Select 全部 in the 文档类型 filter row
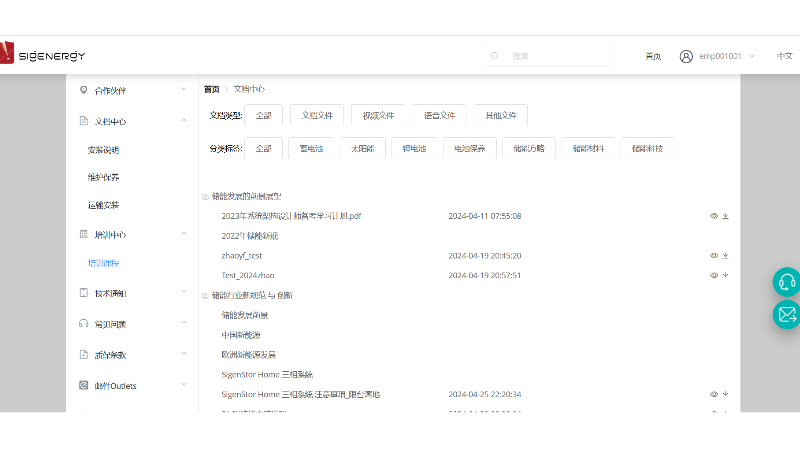800x453 pixels. coord(263,115)
